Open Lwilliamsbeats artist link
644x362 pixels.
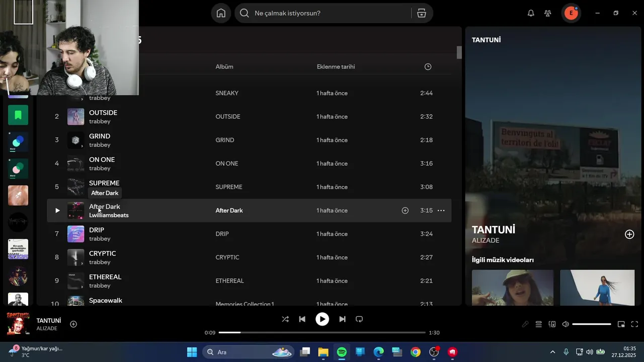point(109,215)
